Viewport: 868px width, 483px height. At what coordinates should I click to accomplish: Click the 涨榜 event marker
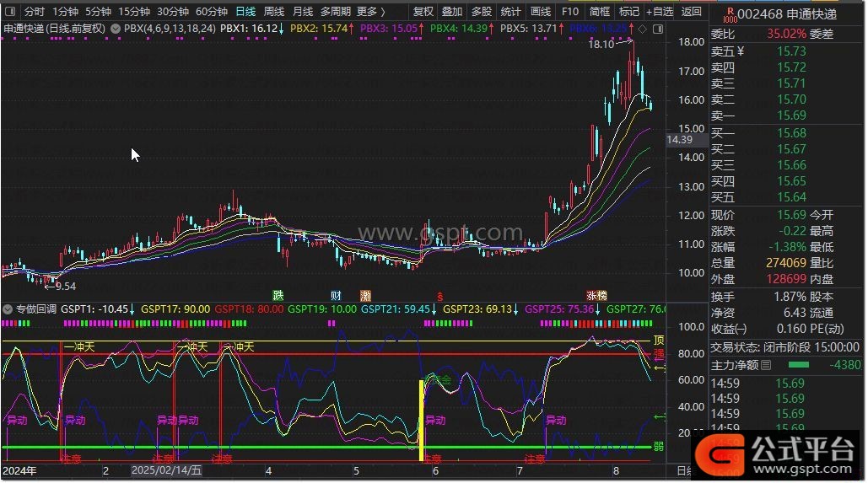tap(596, 296)
